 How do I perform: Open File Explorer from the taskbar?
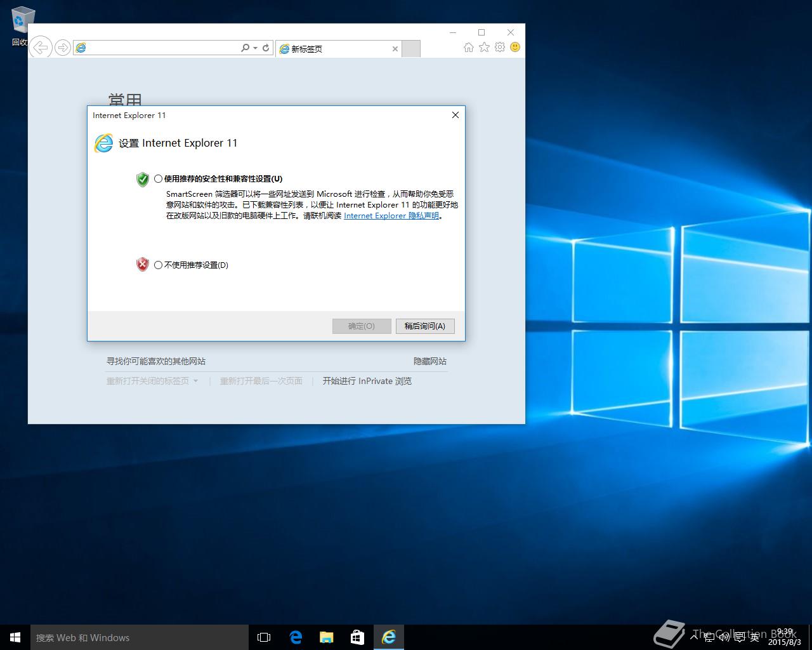tap(327, 637)
